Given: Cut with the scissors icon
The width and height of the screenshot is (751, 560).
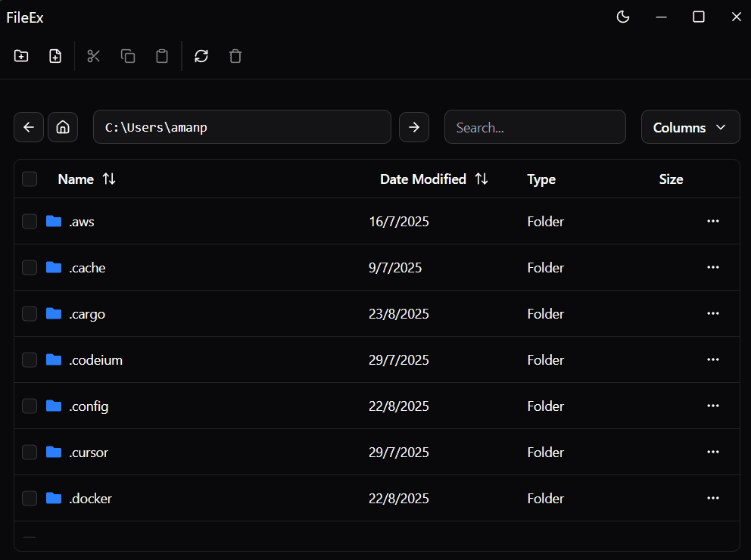Looking at the screenshot, I should (93, 56).
